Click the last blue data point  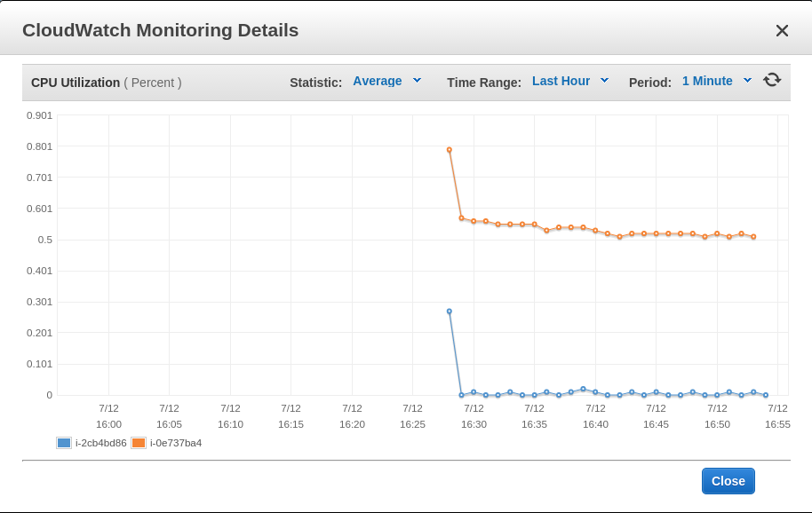766,395
